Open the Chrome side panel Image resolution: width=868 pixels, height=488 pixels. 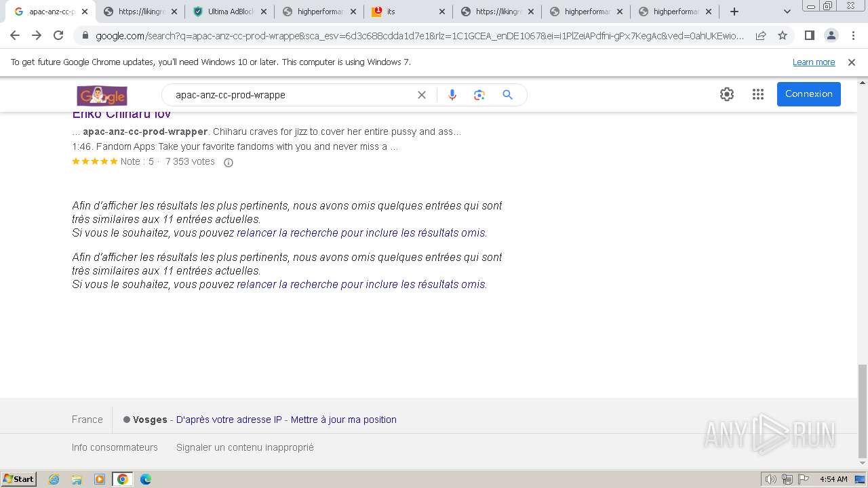[x=810, y=36]
